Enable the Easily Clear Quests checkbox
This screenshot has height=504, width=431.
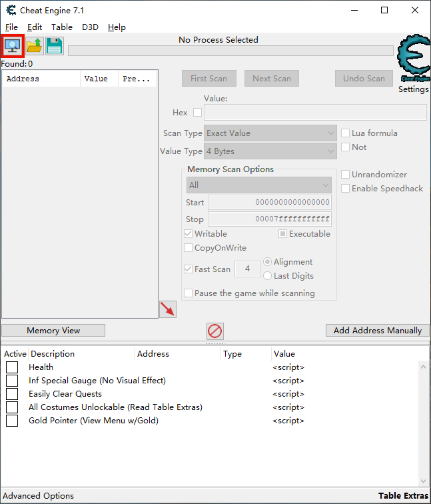[12, 394]
